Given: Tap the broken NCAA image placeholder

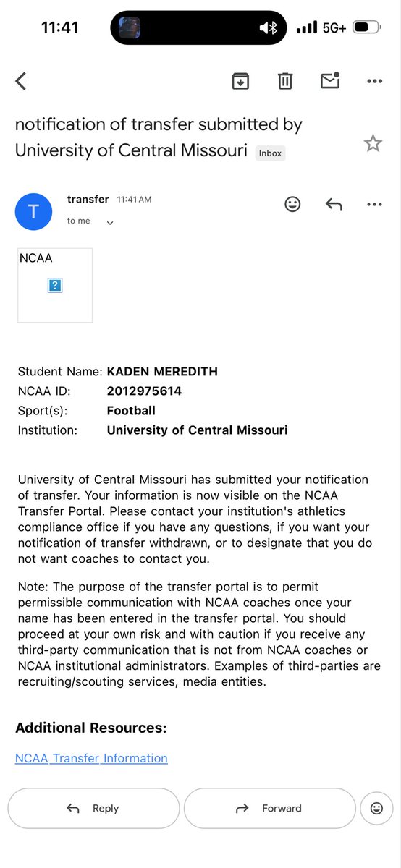Looking at the screenshot, I should pos(55,285).
